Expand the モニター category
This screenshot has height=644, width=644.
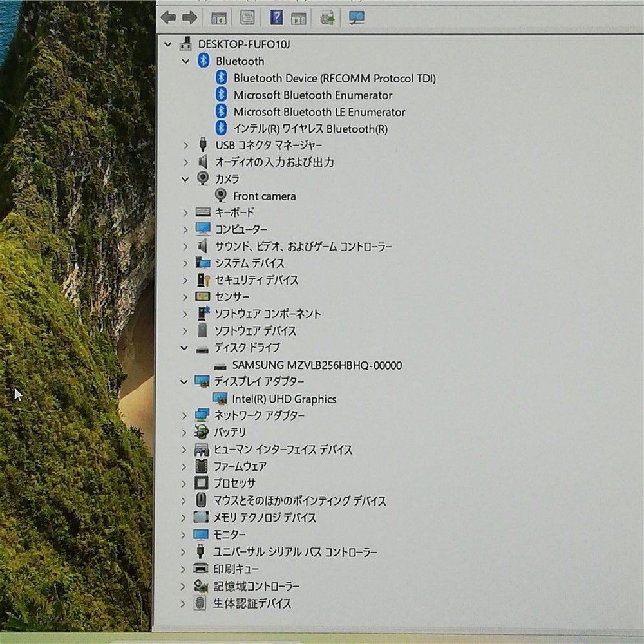tap(183, 535)
